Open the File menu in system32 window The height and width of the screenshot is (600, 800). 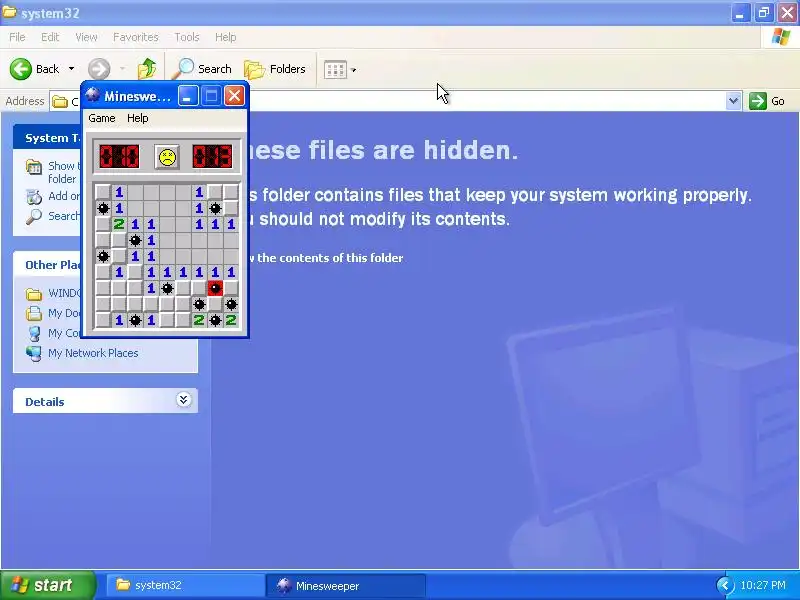tap(17, 37)
